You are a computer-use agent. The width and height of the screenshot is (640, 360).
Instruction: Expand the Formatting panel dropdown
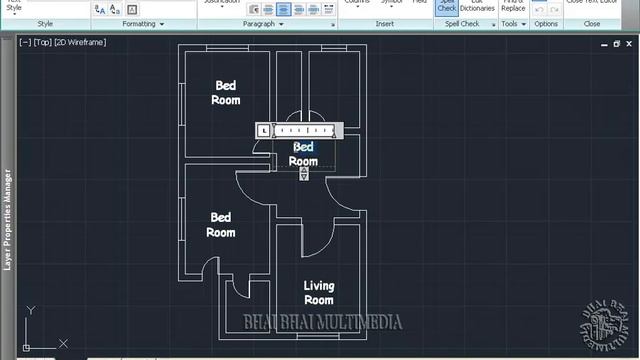[162, 24]
